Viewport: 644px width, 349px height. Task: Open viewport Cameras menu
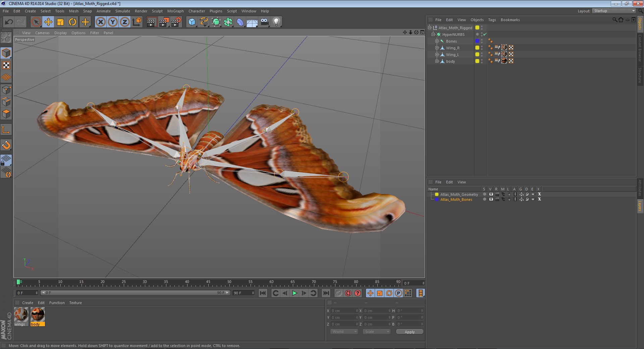(42, 33)
